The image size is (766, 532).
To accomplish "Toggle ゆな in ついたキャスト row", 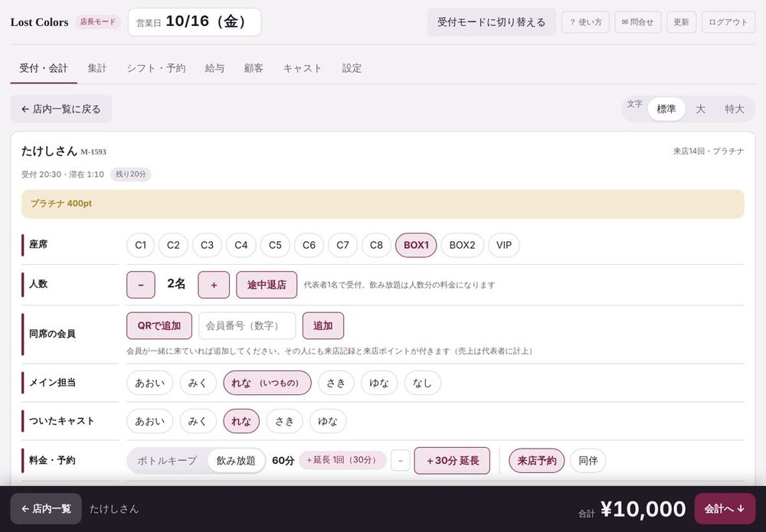I will tap(328, 421).
